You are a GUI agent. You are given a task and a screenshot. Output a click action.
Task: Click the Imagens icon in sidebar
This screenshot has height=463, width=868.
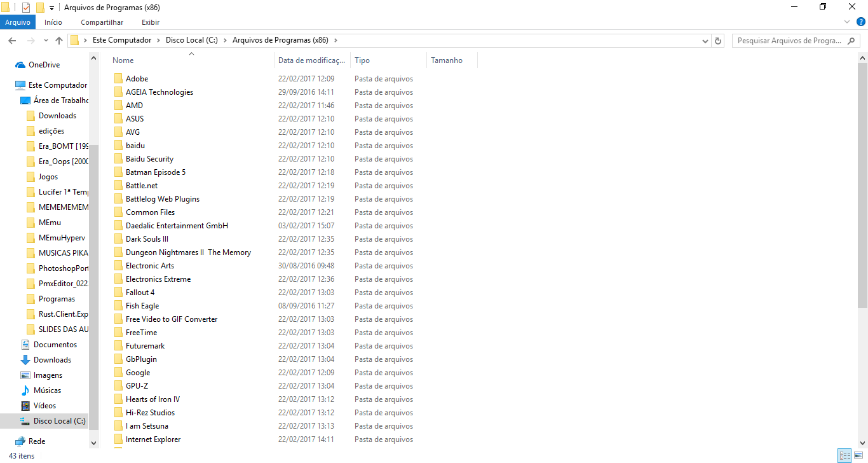pyautogui.click(x=25, y=375)
